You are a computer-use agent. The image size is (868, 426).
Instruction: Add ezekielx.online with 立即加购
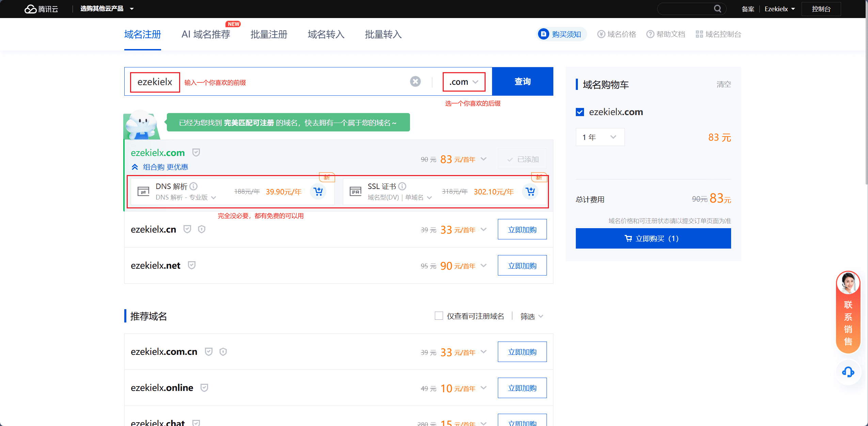tap(522, 388)
